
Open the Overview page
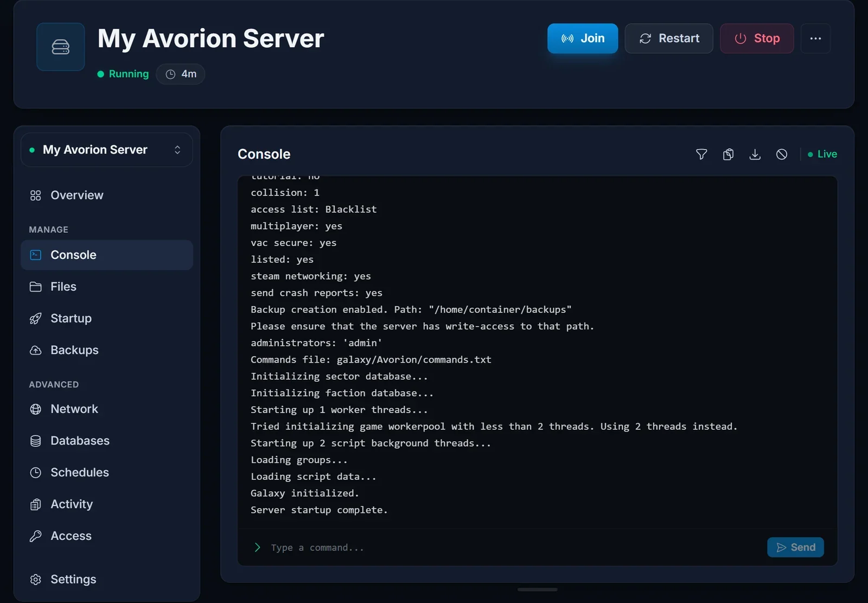pyautogui.click(x=107, y=195)
